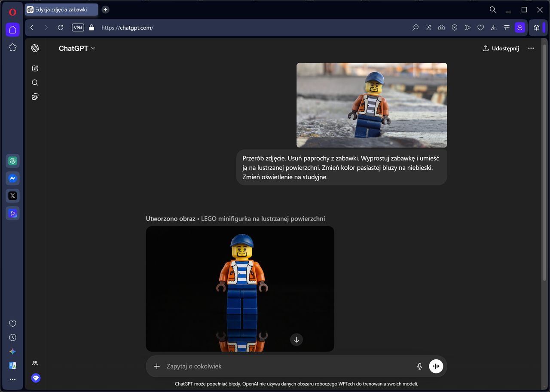
Task: Toggle Opera ad blocker shield icon
Action: click(x=454, y=28)
